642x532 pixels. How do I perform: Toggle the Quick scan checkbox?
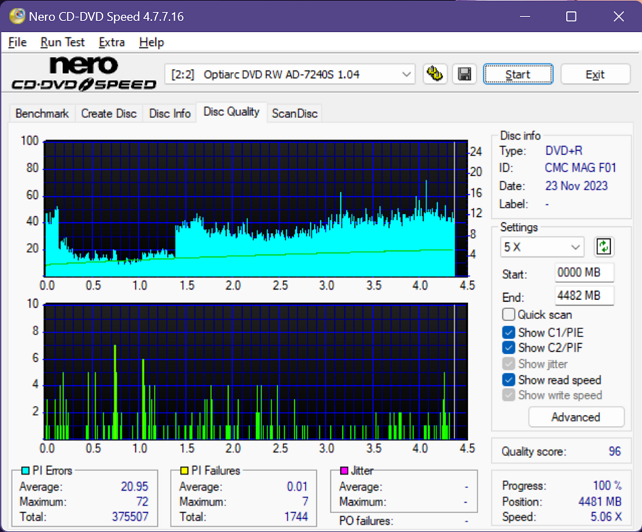(x=508, y=315)
